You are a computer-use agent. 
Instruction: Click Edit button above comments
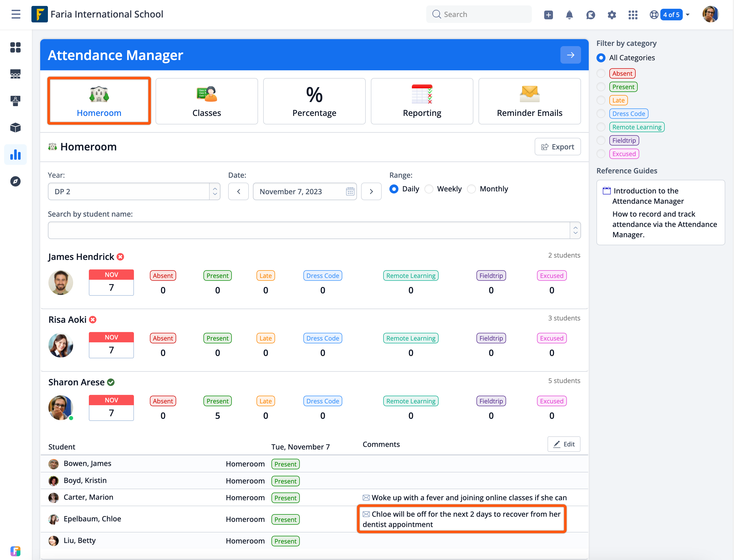(x=564, y=444)
